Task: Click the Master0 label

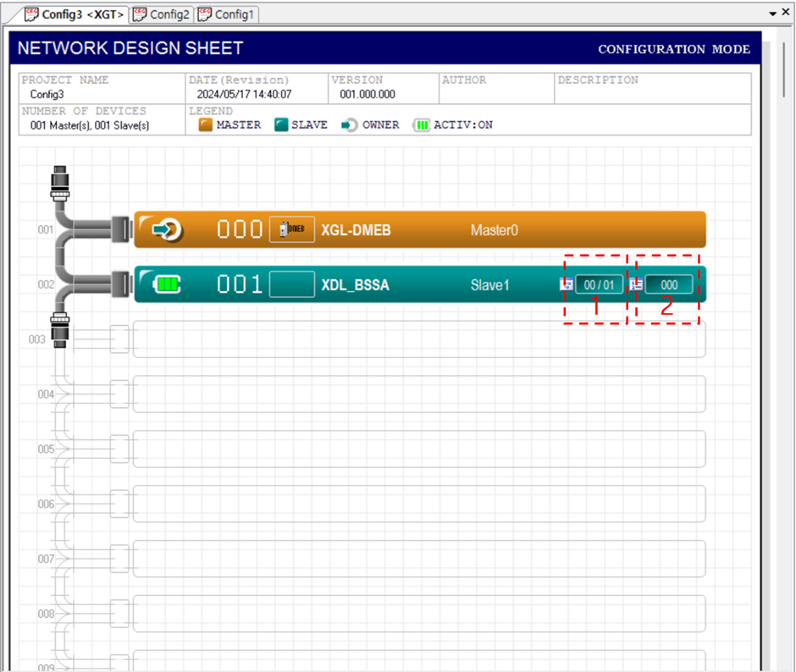Action: pos(494,230)
